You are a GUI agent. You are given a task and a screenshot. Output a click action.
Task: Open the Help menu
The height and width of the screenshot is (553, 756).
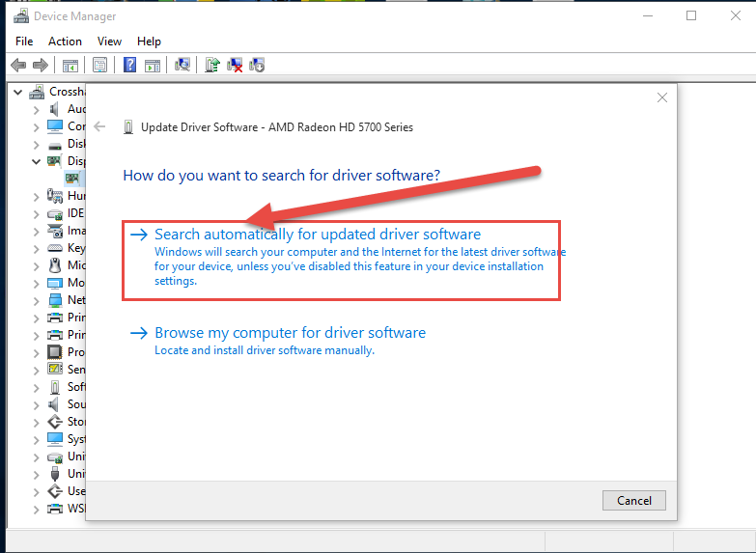[149, 41]
